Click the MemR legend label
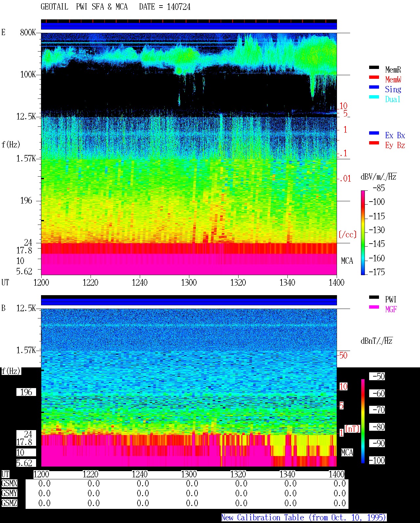 pos(393,70)
